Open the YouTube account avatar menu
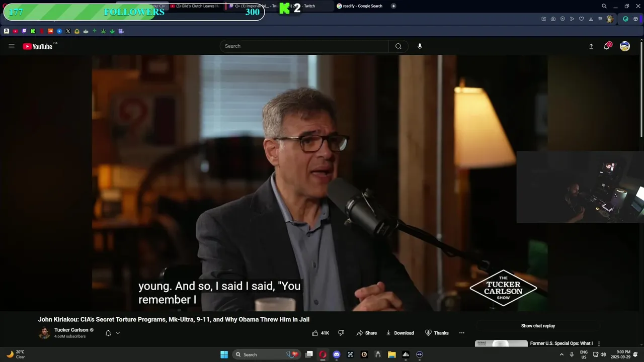 pos(625,46)
